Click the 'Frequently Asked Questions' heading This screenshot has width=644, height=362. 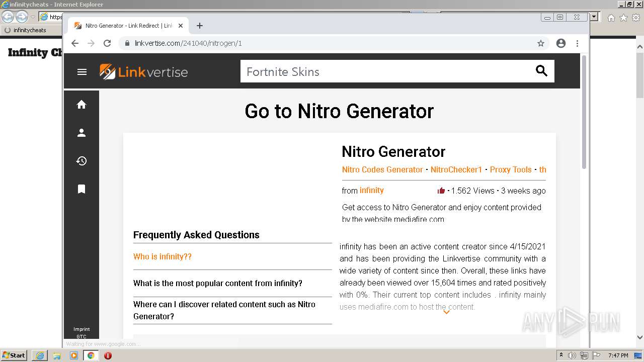(196, 235)
